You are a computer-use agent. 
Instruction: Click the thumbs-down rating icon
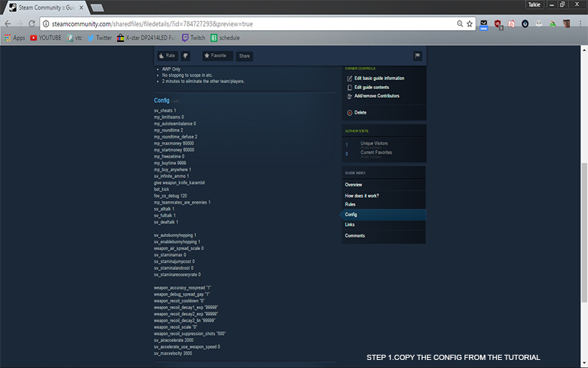tap(185, 55)
